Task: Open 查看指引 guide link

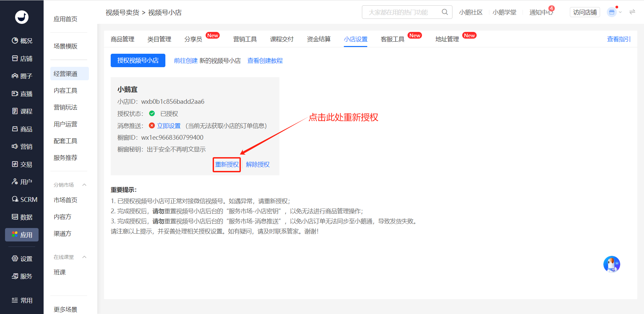Action: point(619,39)
